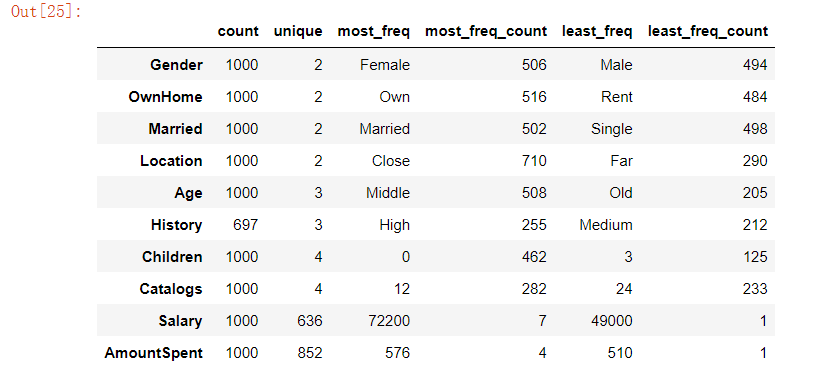Viewport: 826px width, 375px height.
Task: Click the Location most_freq_count value 710
Action: point(533,161)
